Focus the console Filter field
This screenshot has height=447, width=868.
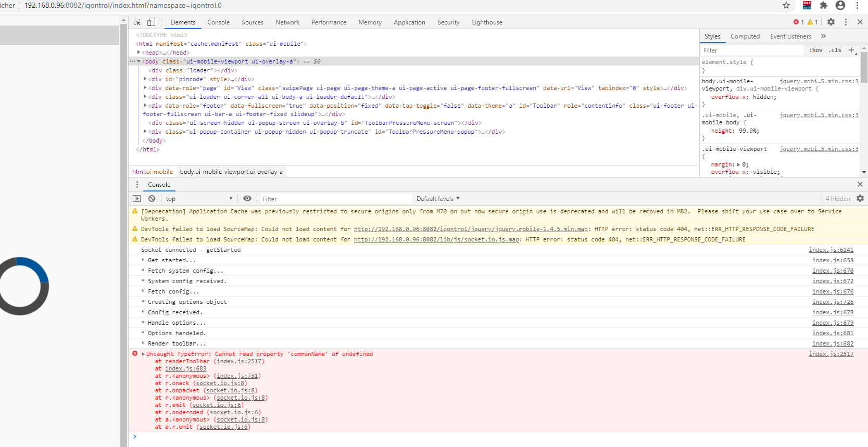click(x=336, y=199)
